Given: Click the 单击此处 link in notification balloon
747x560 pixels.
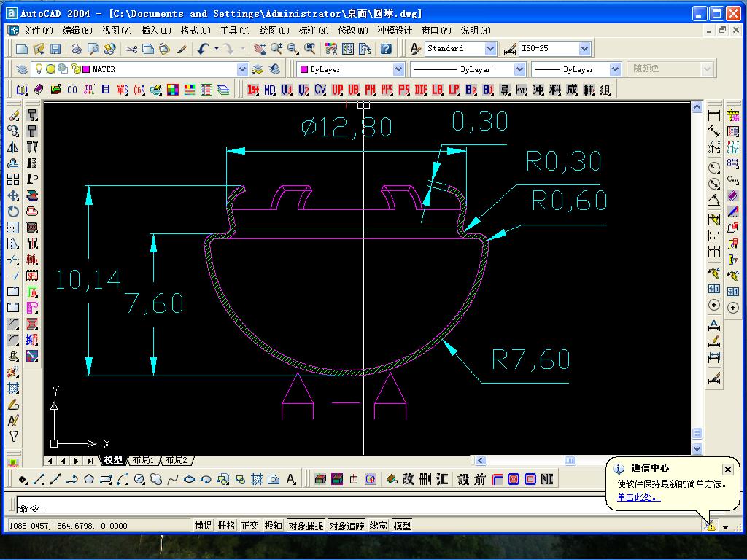Looking at the screenshot, I should point(639,497).
